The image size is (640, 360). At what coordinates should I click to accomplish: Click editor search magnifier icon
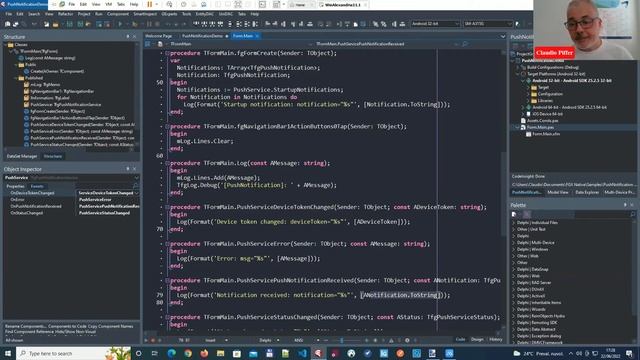[465, 44]
